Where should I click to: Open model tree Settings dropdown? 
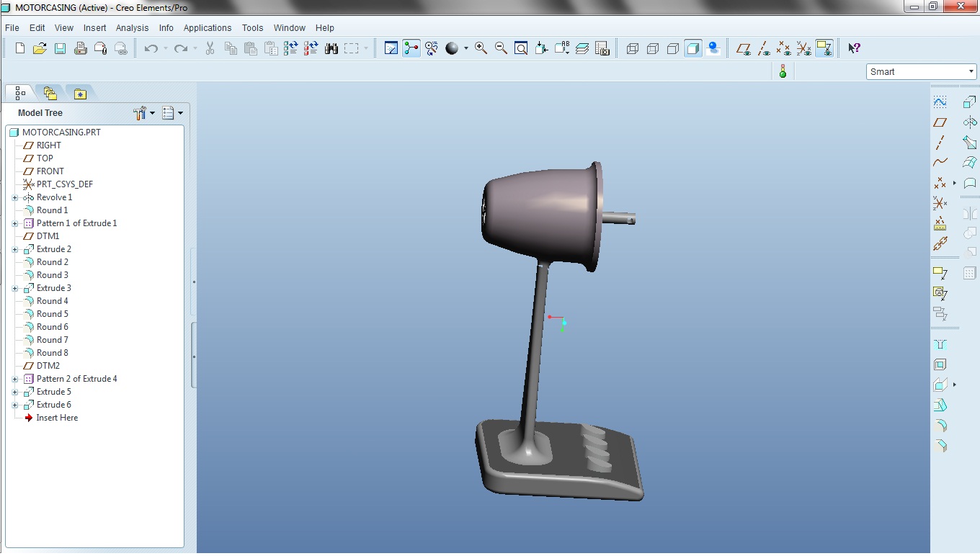(144, 113)
